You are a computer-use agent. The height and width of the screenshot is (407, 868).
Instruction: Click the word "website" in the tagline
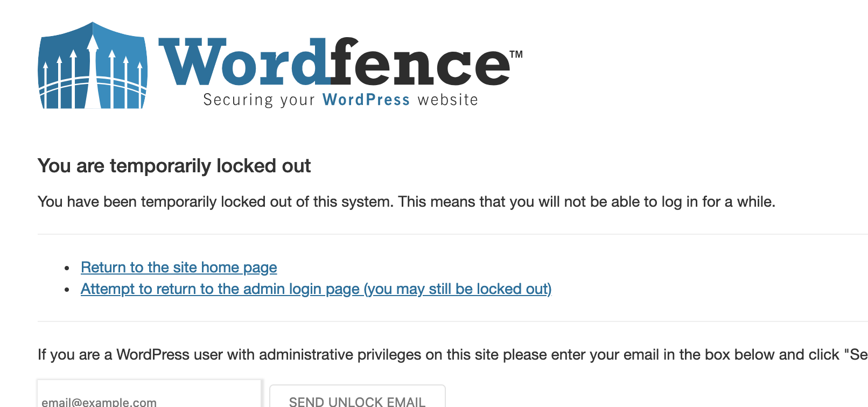coord(447,100)
